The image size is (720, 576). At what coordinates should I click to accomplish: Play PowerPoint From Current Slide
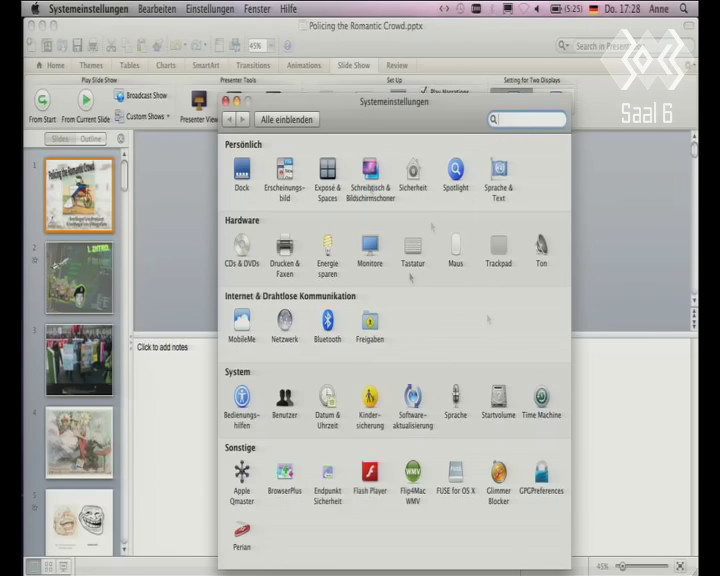tap(85, 106)
